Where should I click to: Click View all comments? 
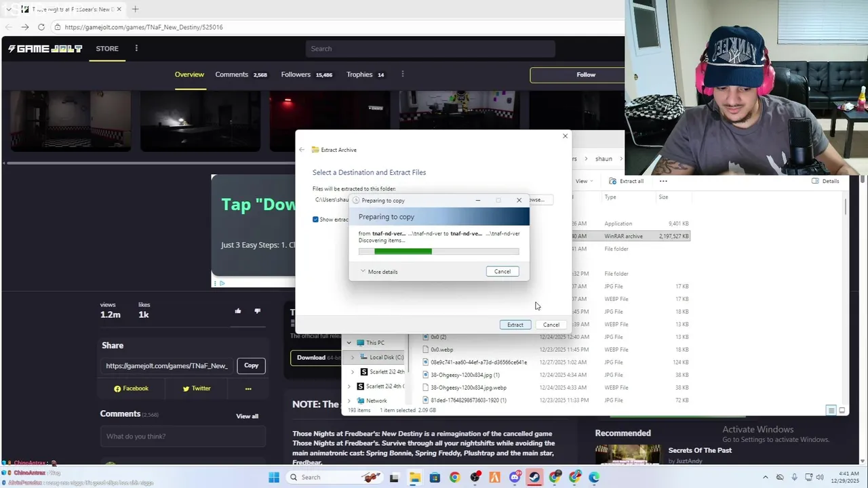click(x=247, y=416)
